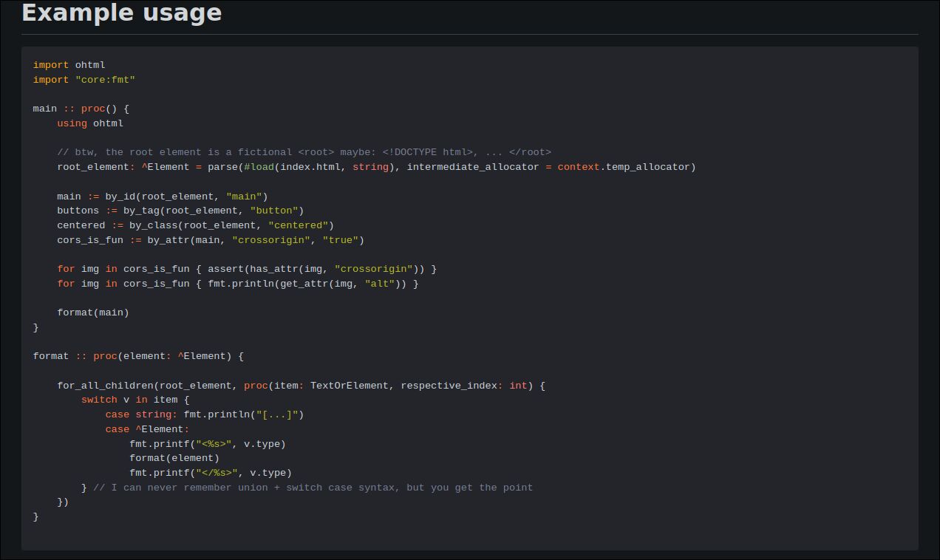Click the comment about union switch syntax
Viewport: 940px width, 560px height.
[313, 488]
